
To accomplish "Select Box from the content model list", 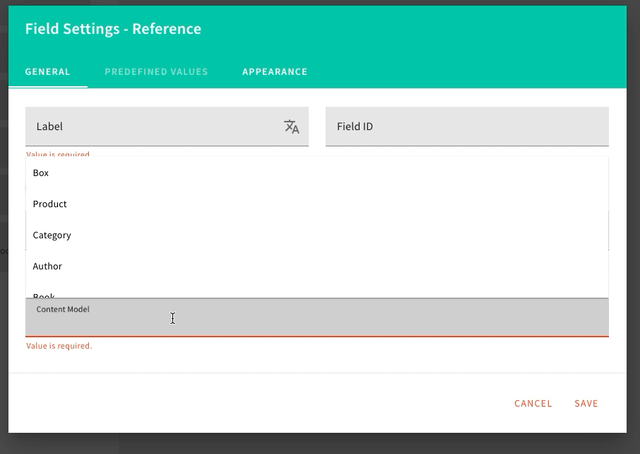I will point(317,173).
